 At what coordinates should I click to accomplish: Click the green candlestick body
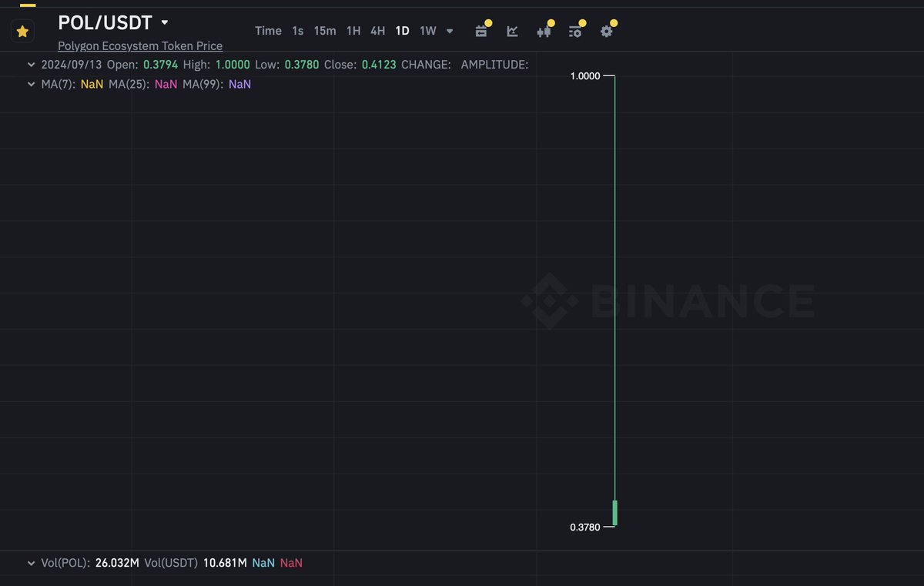click(x=615, y=513)
